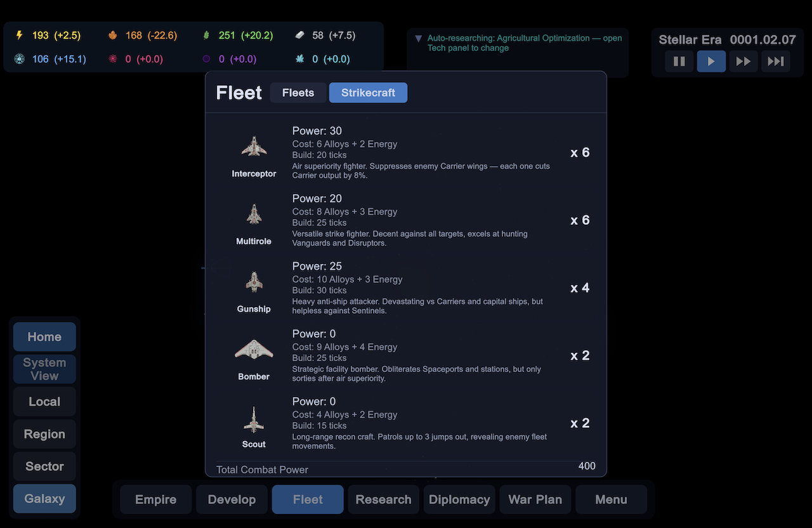
Task: Click the green food resource icon
Action: [x=206, y=36]
